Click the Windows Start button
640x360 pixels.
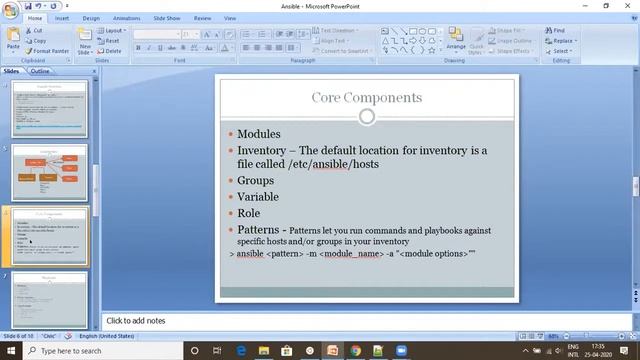(11, 351)
